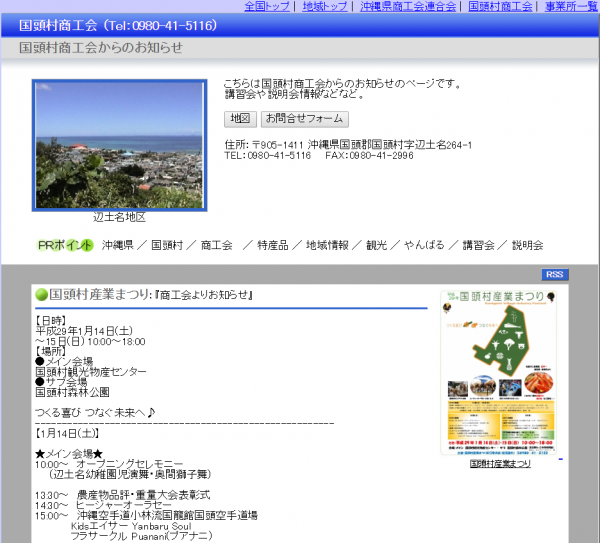Viewport: 600px width, 543px height.
Task: Open the 国頭村産業まつり caption link
Action: coord(500,463)
